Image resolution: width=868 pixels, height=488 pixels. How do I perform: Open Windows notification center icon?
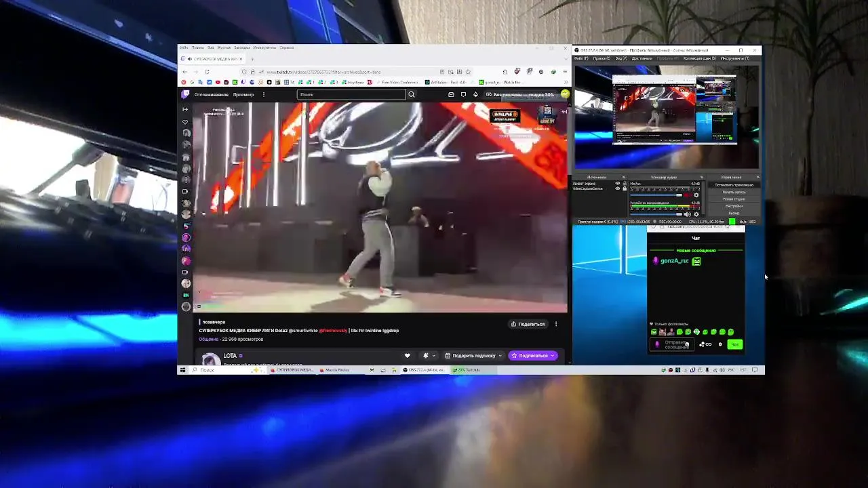pyautogui.click(x=754, y=370)
